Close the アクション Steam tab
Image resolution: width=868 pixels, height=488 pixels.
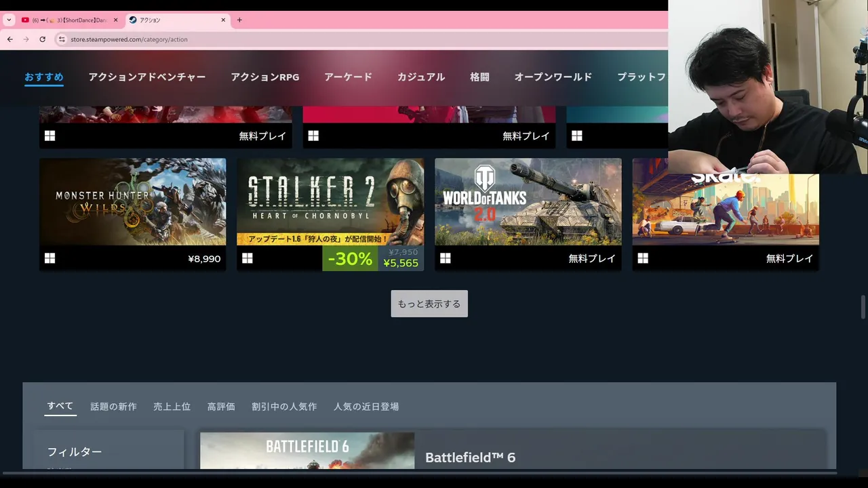[223, 20]
